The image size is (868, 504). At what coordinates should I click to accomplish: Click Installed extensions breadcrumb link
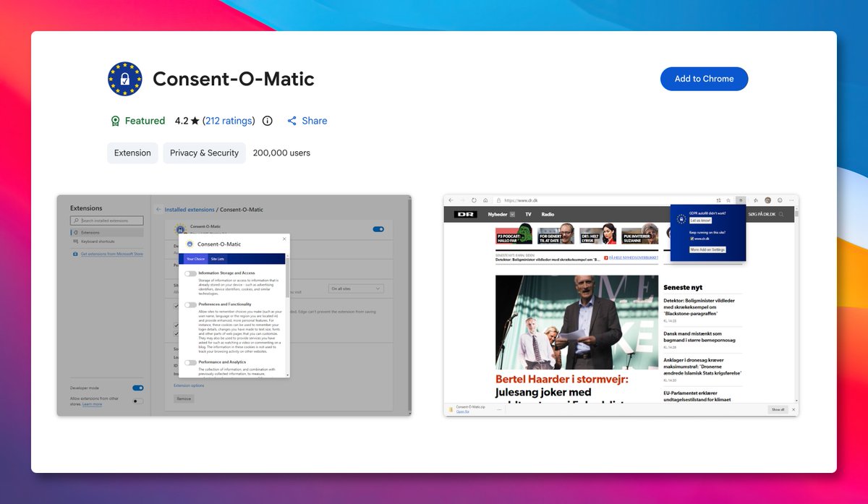[190, 210]
